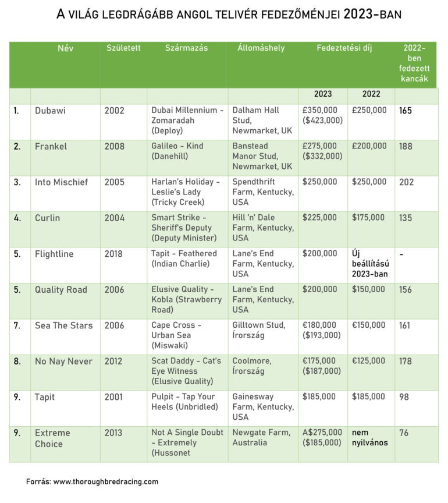Screen dimensions: 448x503
Task: Select the Extreme Choice name cell
Action: (52, 438)
